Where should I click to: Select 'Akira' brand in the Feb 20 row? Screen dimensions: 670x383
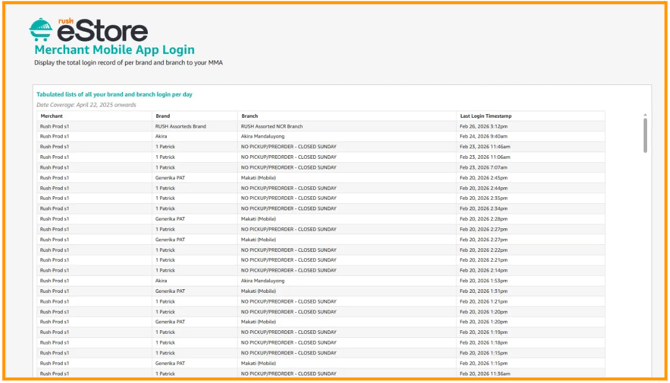tap(161, 281)
